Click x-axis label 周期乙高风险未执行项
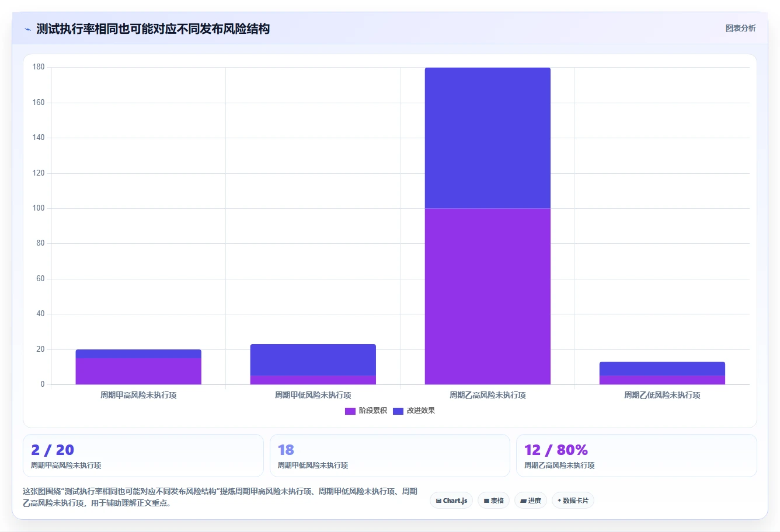The image size is (780, 532). [x=487, y=395]
